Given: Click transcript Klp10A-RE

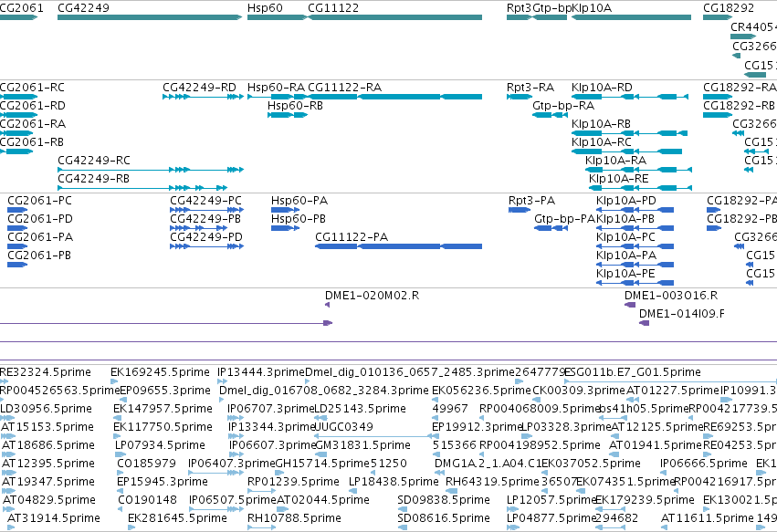Looking at the screenshot, I should coord(640,188).
